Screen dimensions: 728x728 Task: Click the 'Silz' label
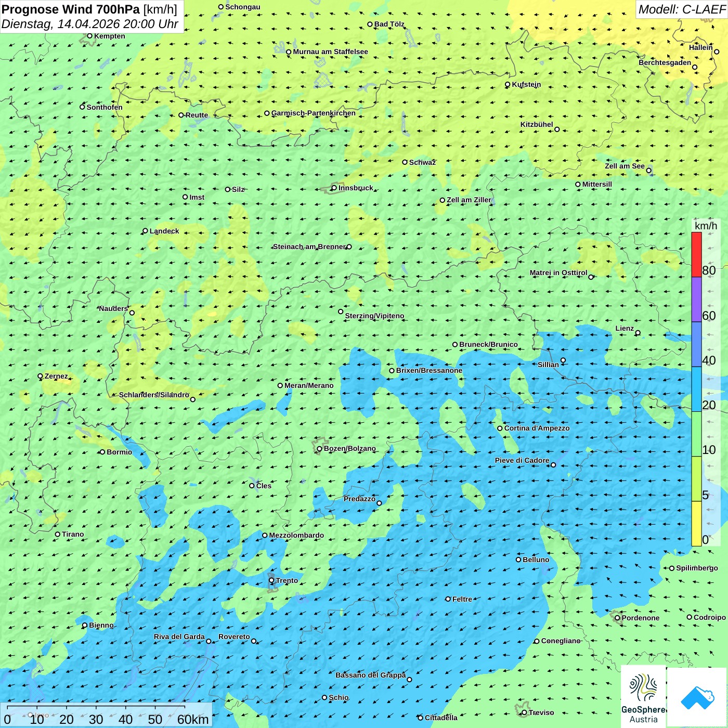pyautogui.click(x=238, y=189)
